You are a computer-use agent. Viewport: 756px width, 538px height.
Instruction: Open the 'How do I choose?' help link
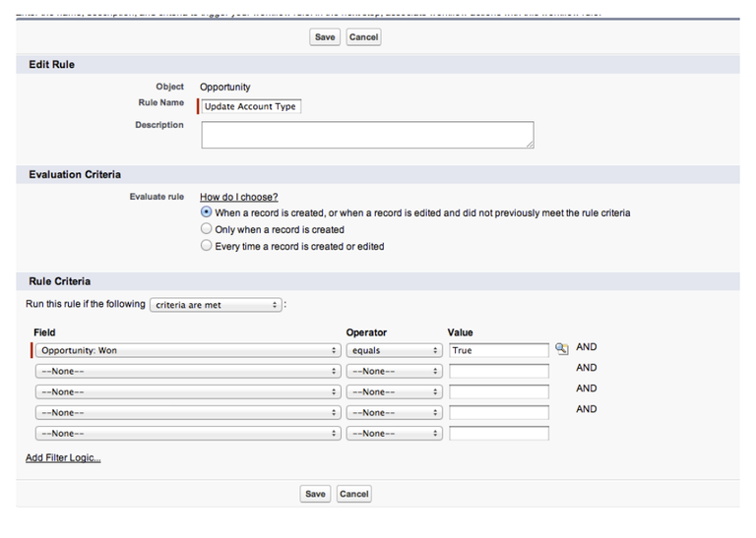pyautogui.click(x=238, y=197)
